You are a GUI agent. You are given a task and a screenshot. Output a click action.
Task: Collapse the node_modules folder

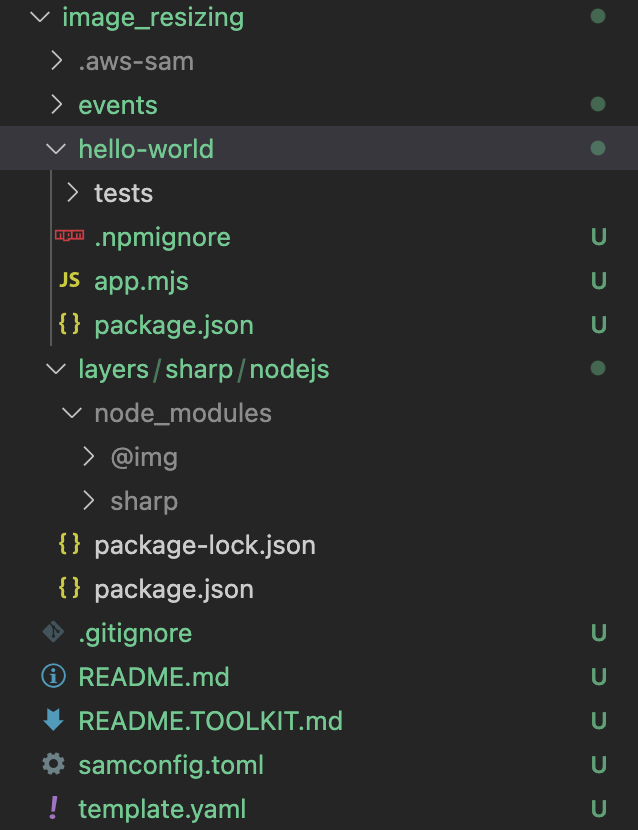70,413
